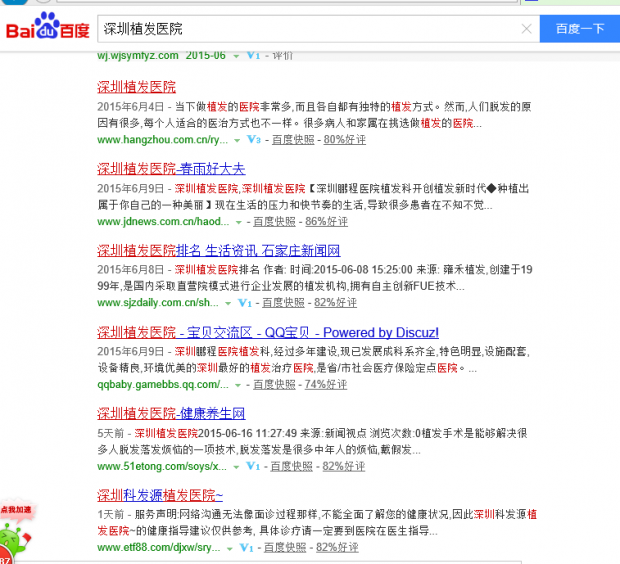Open result 深圳科发源植发医院~

coord(160,495)
